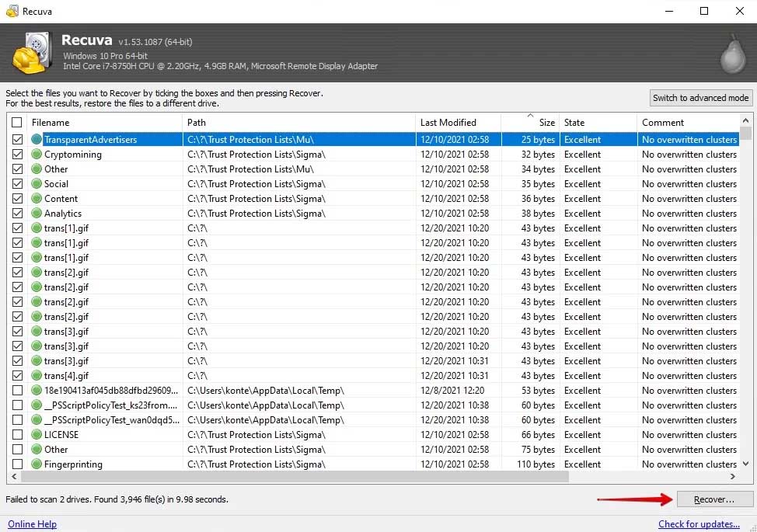Select the green icon beside Fingerprinting
Viewport: 757px width, 532px height.
point(37,464)
